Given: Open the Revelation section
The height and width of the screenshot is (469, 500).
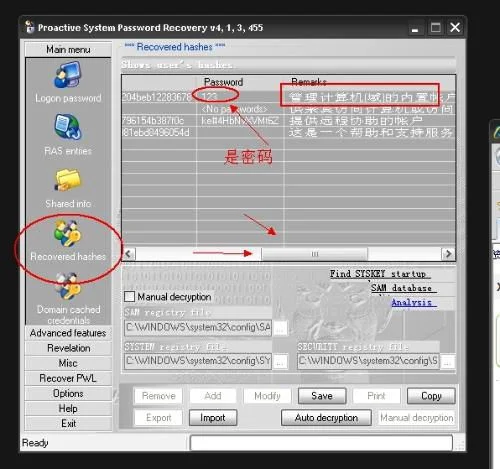Looking at the screenshot, I should [x=68, y=348].
